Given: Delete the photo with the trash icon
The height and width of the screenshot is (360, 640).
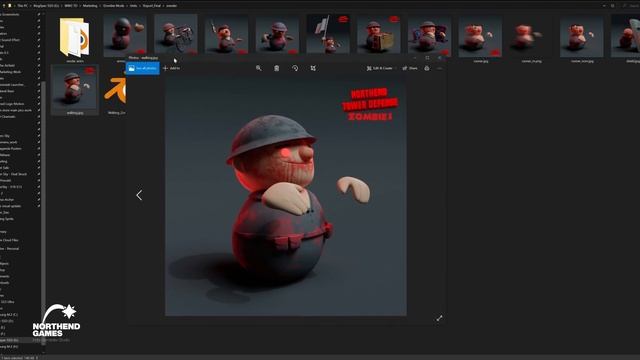Looking at the screenshot, I should [277, 68].
